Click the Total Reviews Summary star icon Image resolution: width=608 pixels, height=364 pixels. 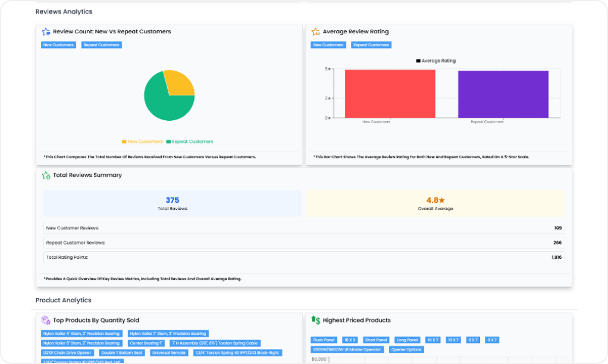click(46, 175)
